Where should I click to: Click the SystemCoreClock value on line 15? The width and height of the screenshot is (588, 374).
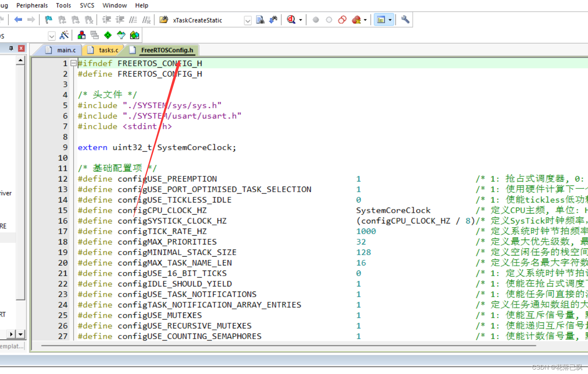pyautogui.click(x=393, y=211)
